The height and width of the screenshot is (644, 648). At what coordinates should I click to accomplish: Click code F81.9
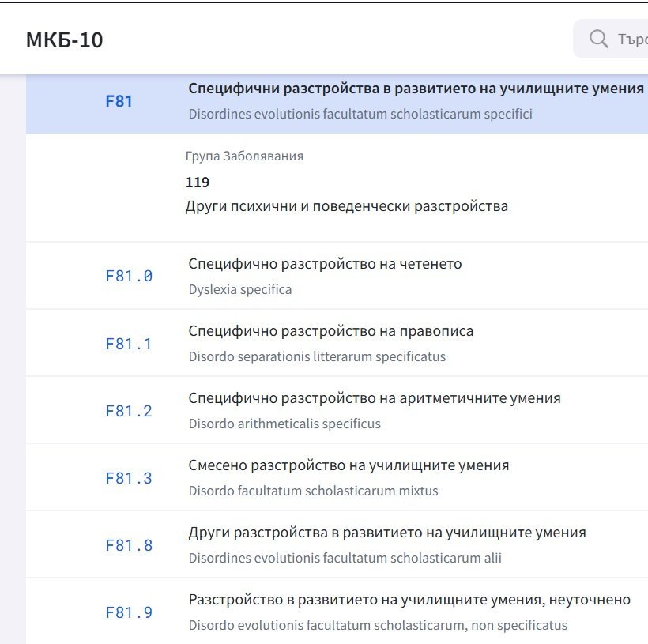click(129, 612)
